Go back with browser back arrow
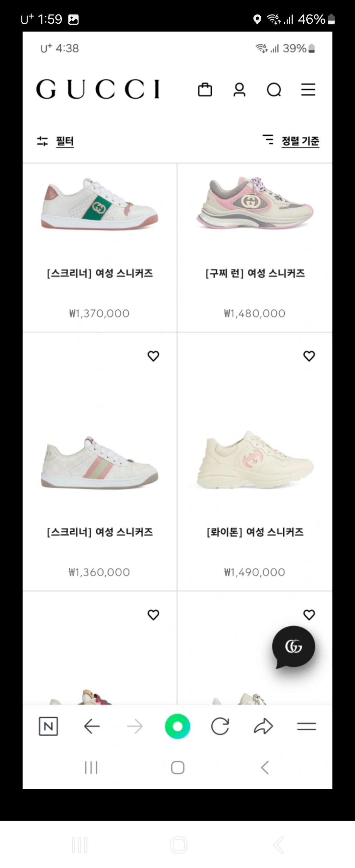The width and height of the screenshot is (355, 868). 92,726
